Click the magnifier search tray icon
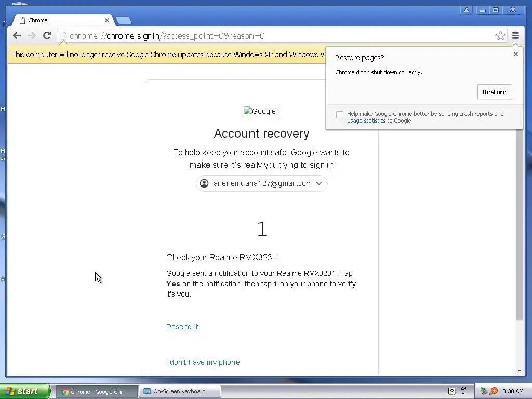 point(494,391)
